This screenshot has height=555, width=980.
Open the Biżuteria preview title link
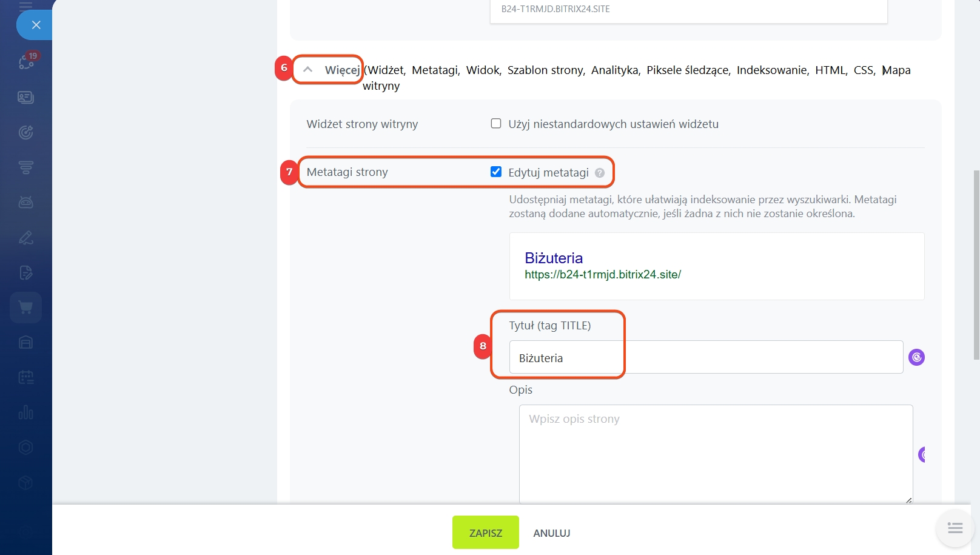click(x=553, y=258)
